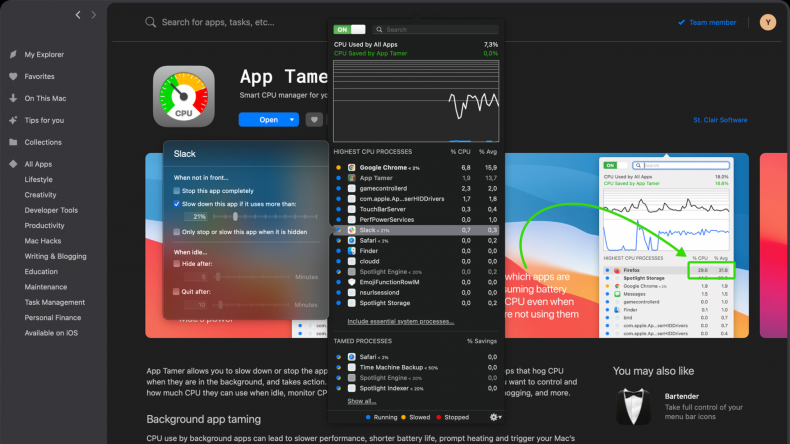790x444 pixels.
Task: Enable the Hide after checkbox
Action: (x=176, y=264)
